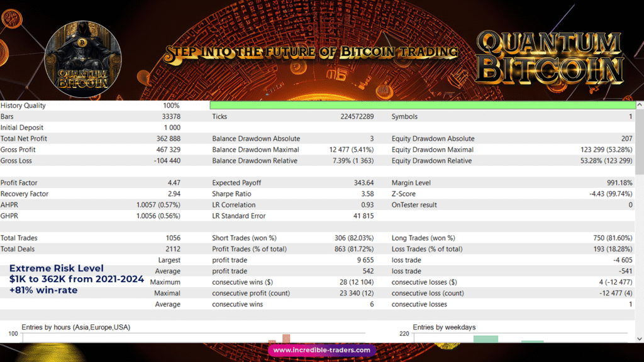Select the Ticks value "224572289"

tap(357, 116)
